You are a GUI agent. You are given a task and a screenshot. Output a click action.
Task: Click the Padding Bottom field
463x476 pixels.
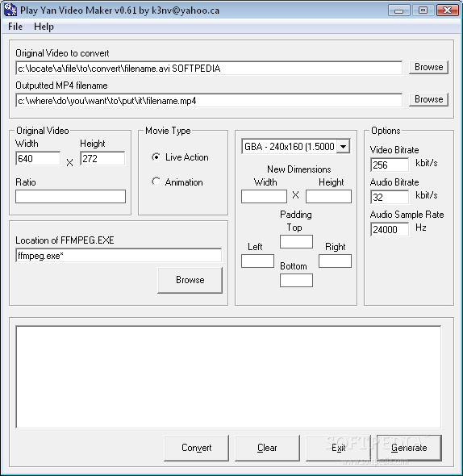[x=296, y=280]
